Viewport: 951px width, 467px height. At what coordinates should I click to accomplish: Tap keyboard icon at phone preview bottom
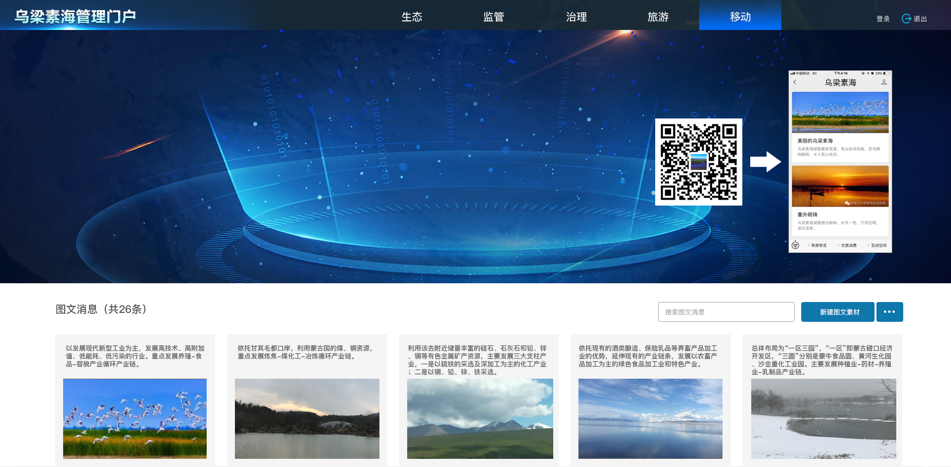point(796,245)
